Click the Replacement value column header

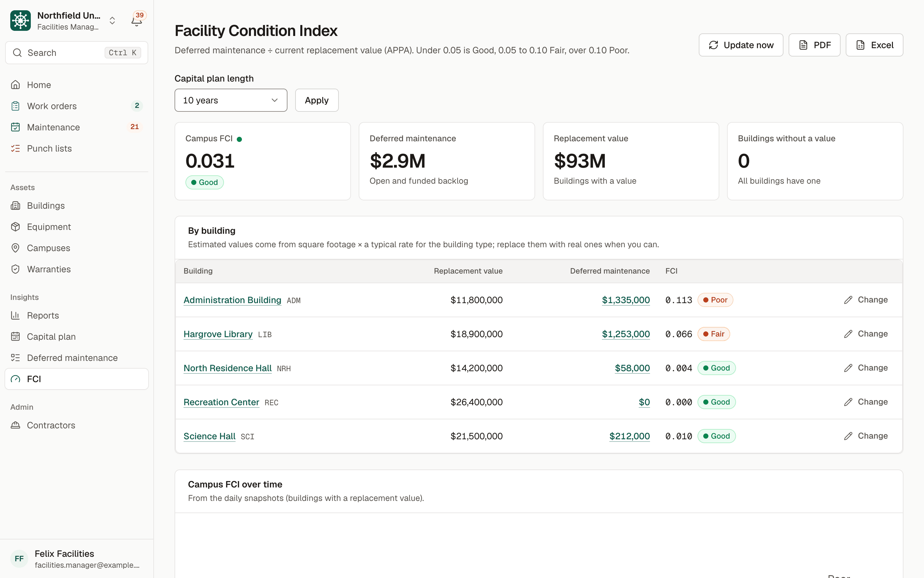click(468, 271)
